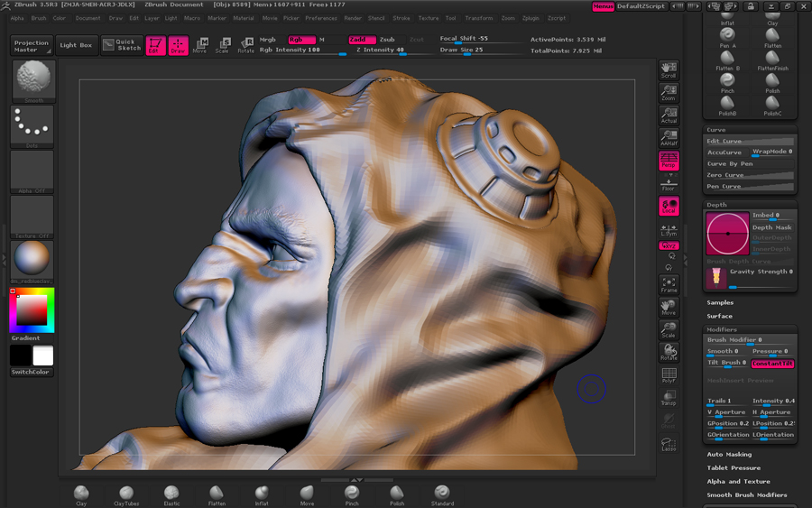This screenshot has width=812, height=508.
Task: Pick the Move brush in bottom shelf
Action: (307, 495)
